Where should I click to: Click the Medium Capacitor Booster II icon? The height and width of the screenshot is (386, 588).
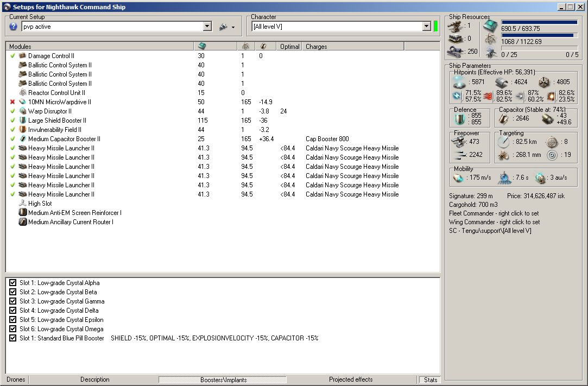[x=22, y=139]
